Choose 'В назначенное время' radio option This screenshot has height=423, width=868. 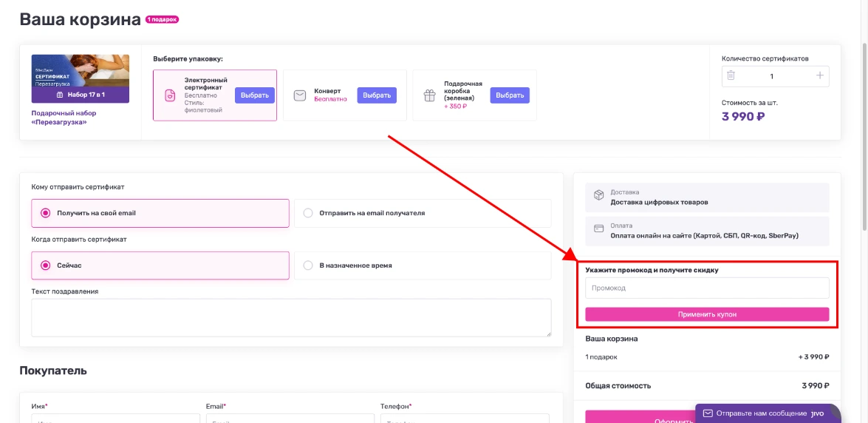pyautogui.click(x=308, y=265)
